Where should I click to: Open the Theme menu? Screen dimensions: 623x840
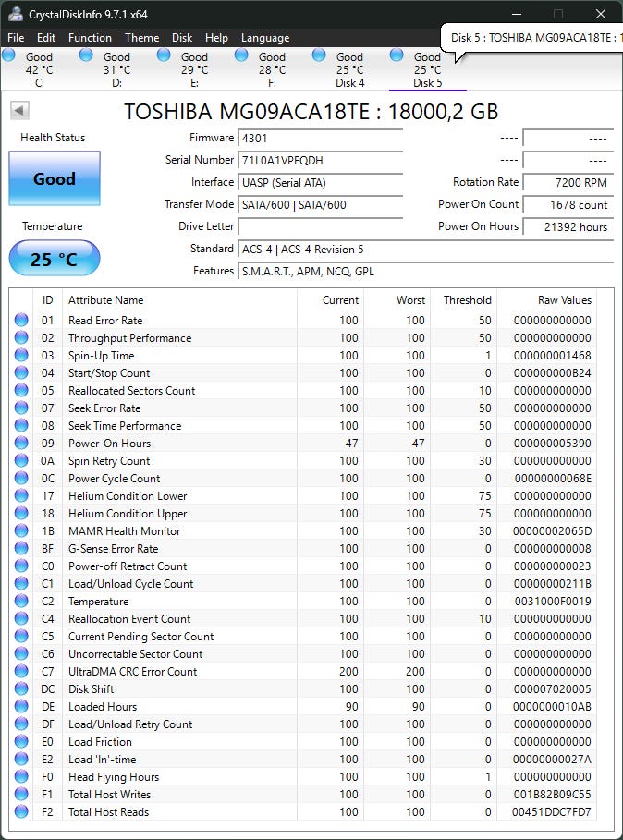click(142, 38)
